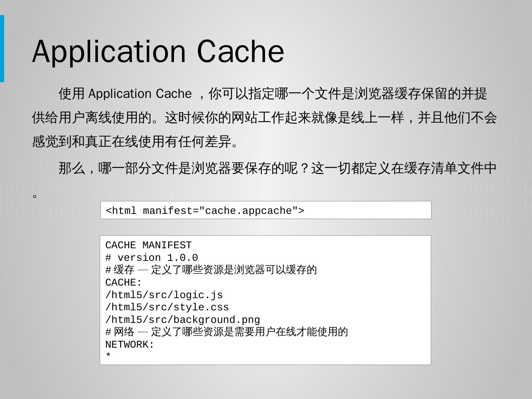Viewport: 532px width, 399px height.
Task: Click the '/html5/src/logic.js' path
Action: (x=164, y=295)
